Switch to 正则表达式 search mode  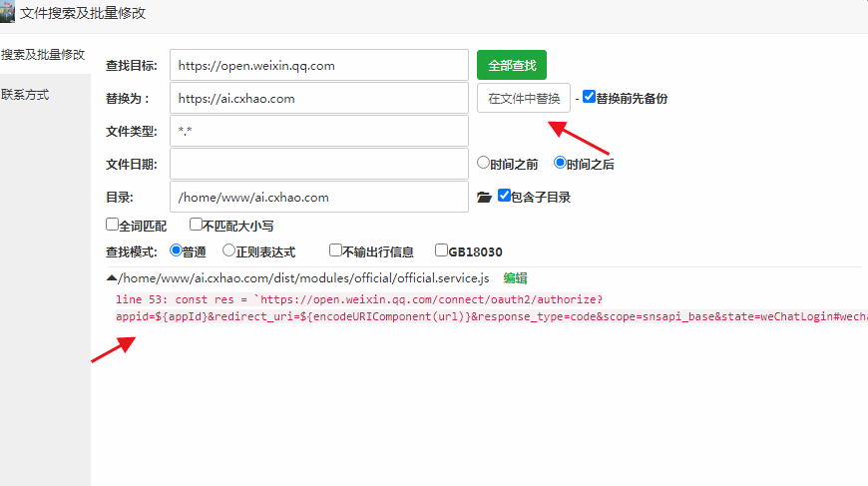pyautogui.click(x=228, y=250)
